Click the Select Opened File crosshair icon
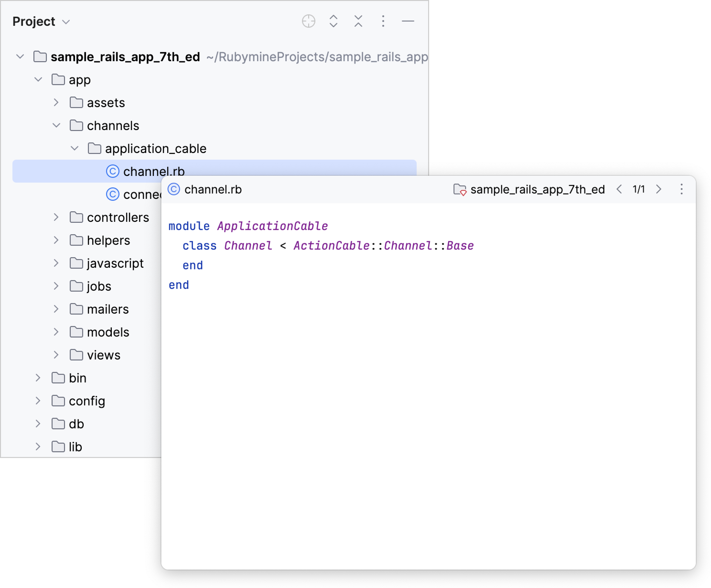Image resolution: width=711 pixels, height=588 pixels. (308, 21)
